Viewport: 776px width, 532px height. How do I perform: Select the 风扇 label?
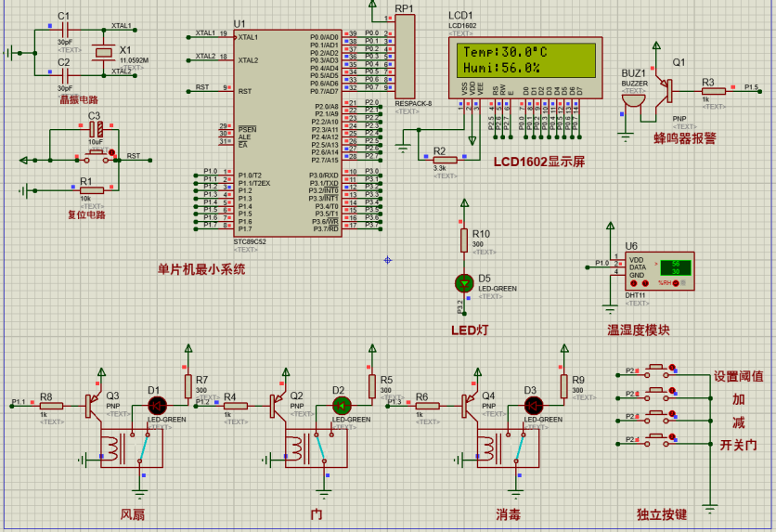[133, 514]
